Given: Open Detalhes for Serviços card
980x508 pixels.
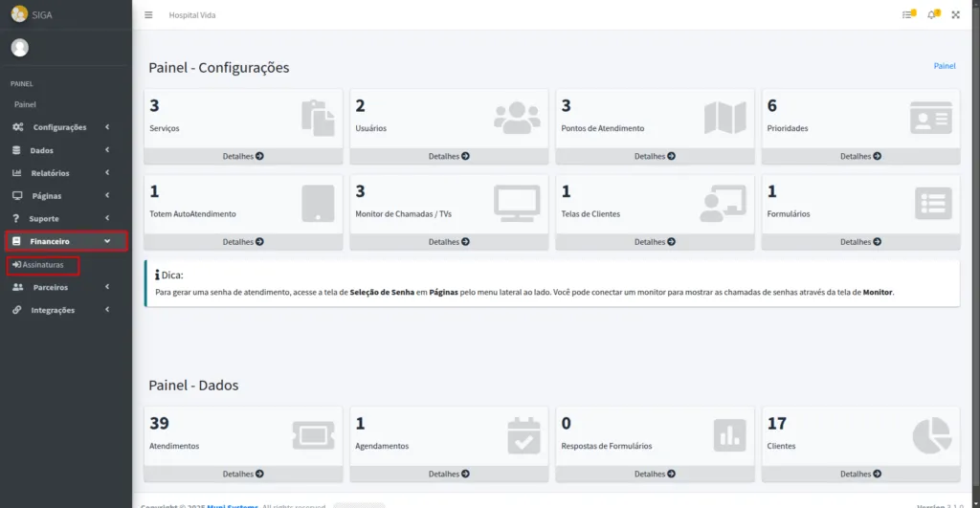Looking at the screenshot, I should [243, 156].
